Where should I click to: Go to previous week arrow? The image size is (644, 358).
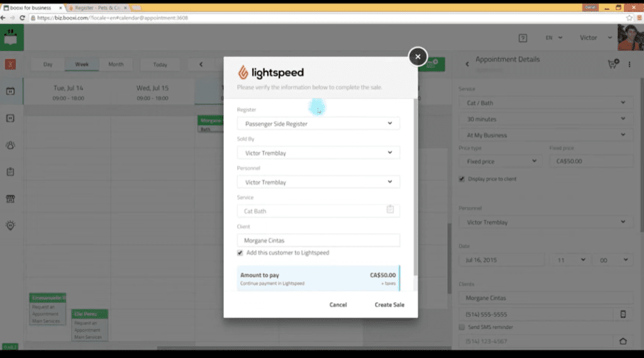[201, 65]
